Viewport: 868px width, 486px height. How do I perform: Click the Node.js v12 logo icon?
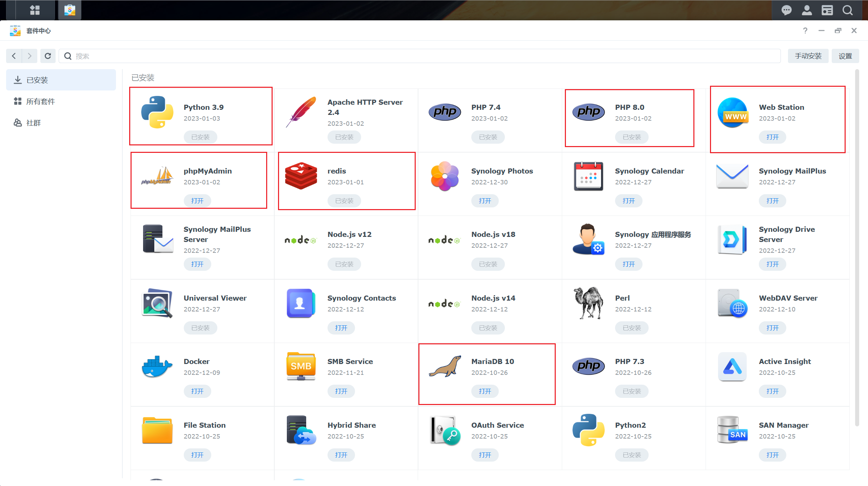[300, 240]
